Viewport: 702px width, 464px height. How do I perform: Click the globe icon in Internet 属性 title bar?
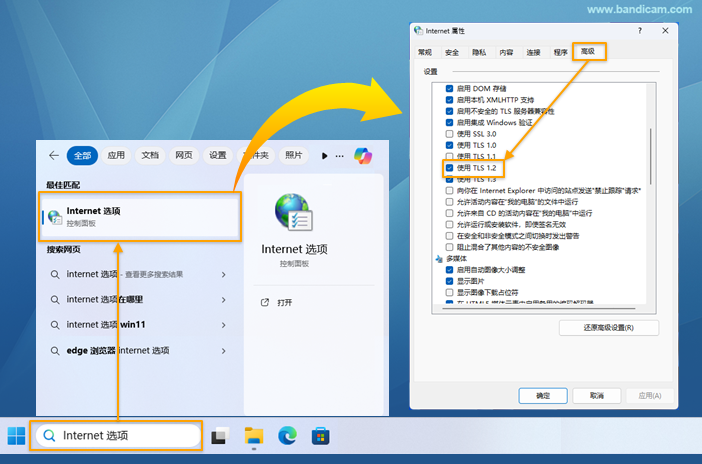pos(419,30)
